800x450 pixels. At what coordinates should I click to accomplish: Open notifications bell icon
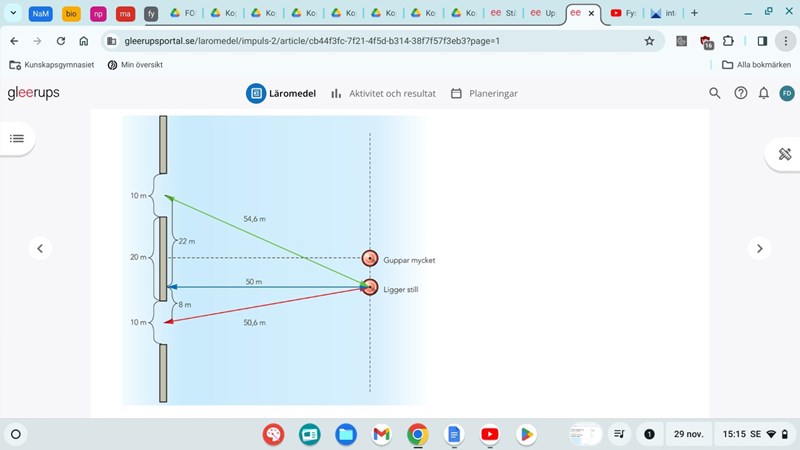(x=764, y=93)
